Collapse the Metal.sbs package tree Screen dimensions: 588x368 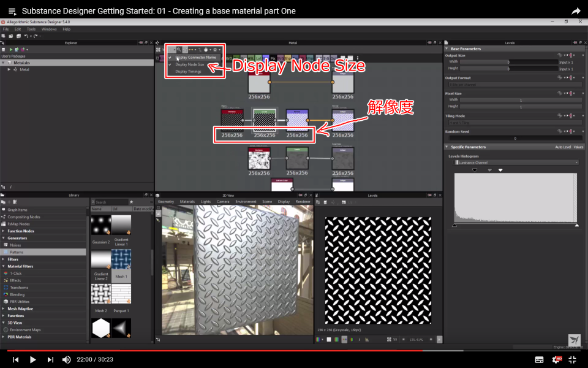tap(4, 63)
